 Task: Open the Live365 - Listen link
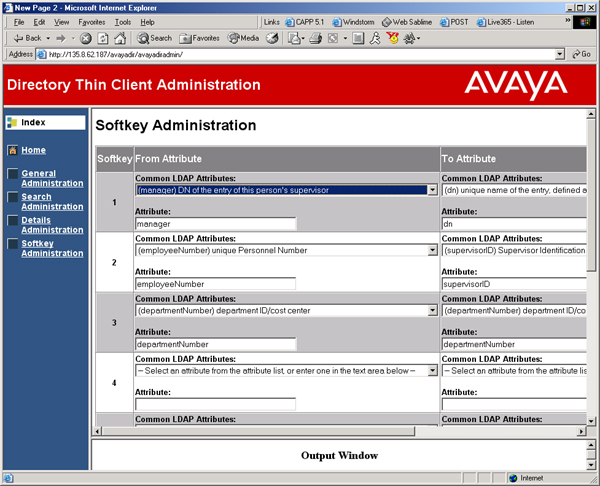point(505,22)
